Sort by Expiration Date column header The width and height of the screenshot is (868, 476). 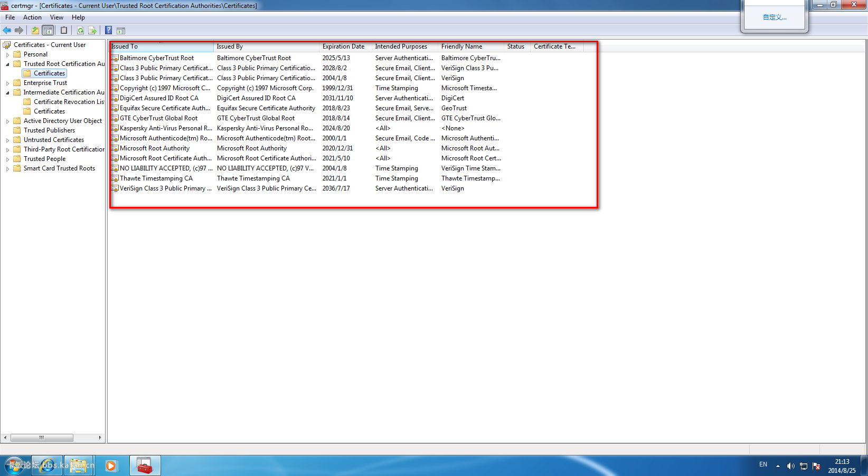pos(346,46)
